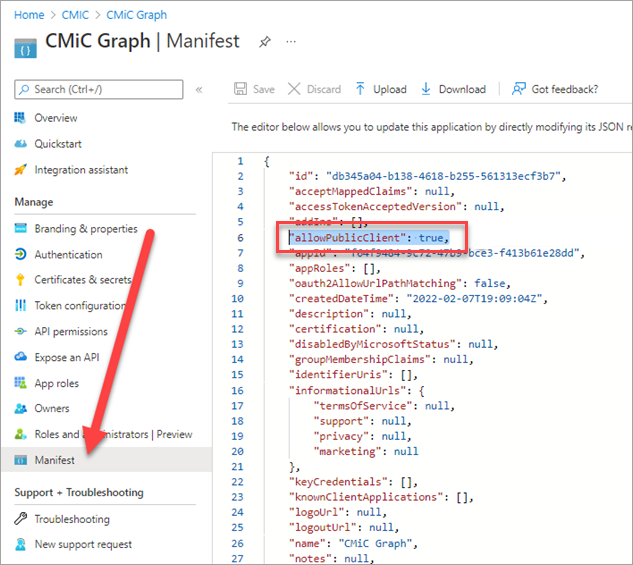
Task: Click the "allowPublicClient": true line
Action: [x=369, y=238]
